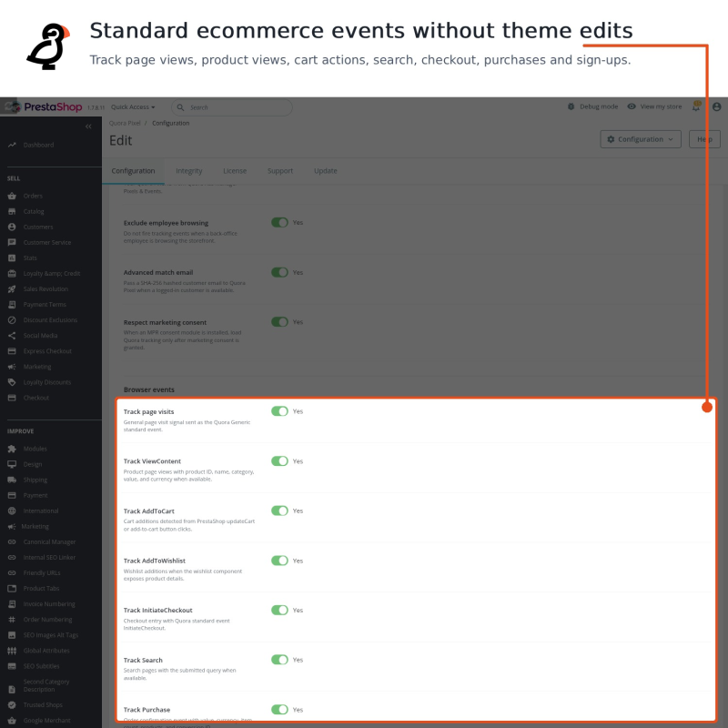Click the top Search field

click(x=232, y=107)
